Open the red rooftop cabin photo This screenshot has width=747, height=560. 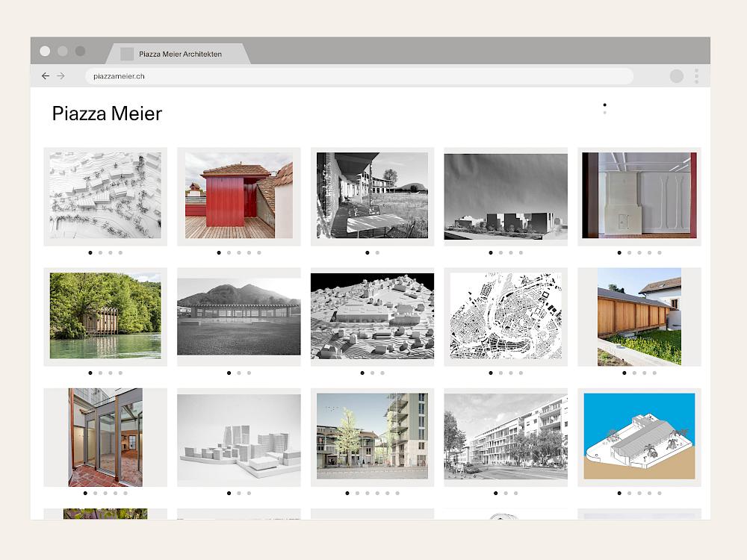pyautogui.click(x=239, y=196)
